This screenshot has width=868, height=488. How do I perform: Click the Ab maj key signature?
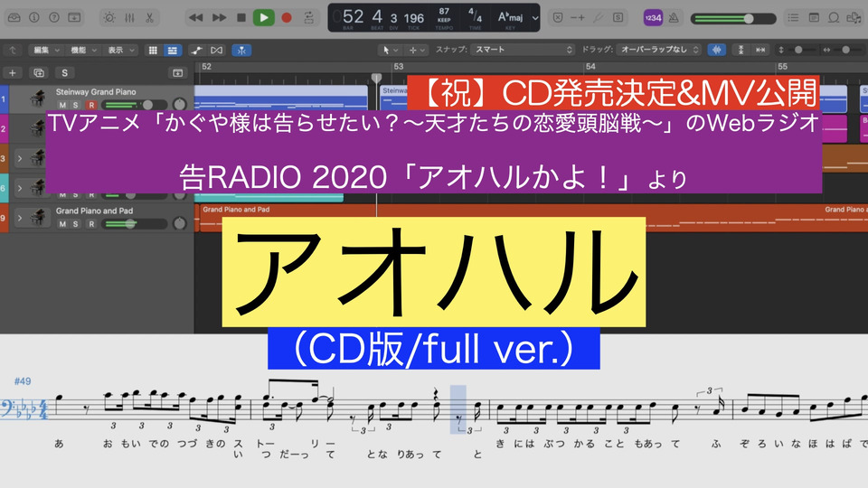510,16
